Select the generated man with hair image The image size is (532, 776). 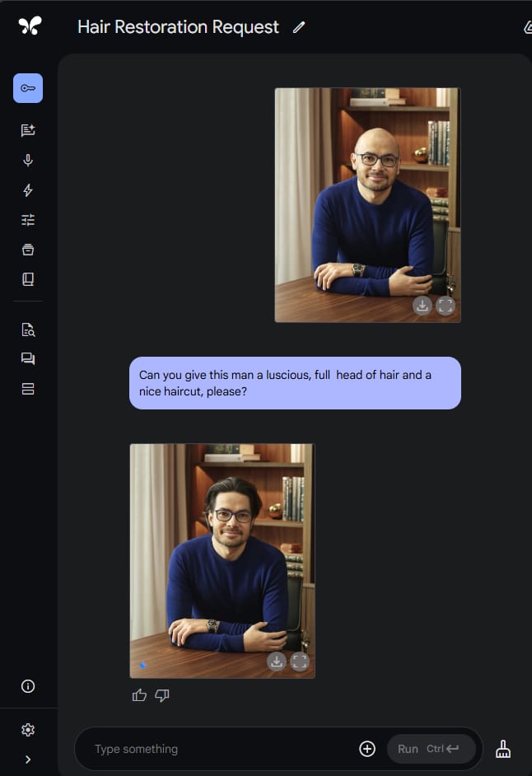tap(222, 561)
